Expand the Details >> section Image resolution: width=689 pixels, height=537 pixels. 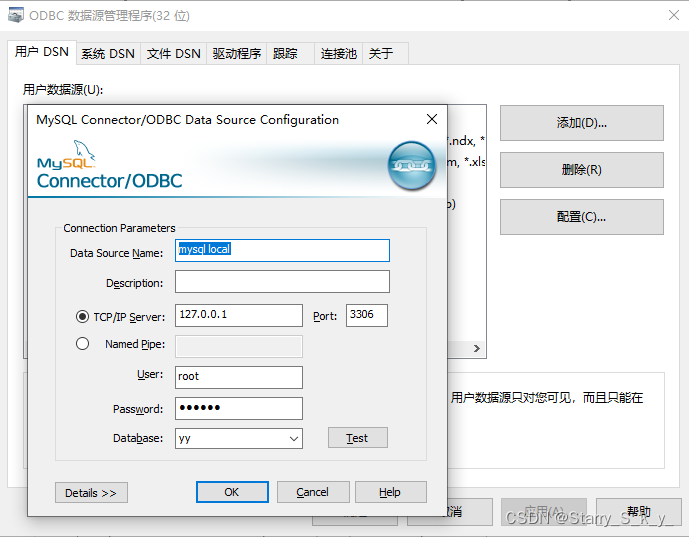point(91,493)
